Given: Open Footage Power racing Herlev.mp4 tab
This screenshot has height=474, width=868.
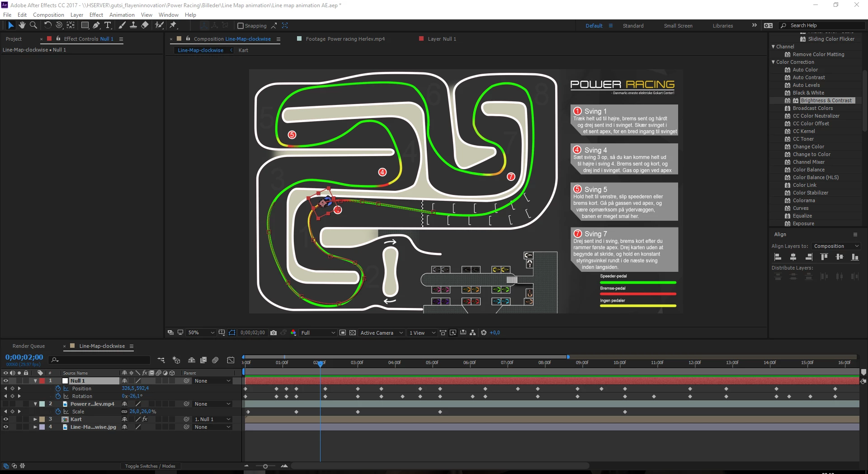Looking at the screenshot, I should (x=345, y=39).
